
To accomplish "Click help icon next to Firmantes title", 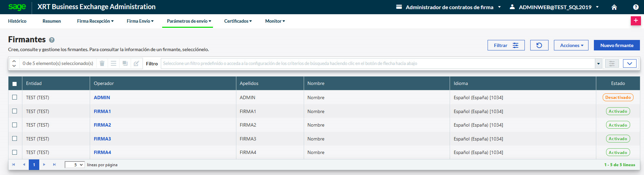I will coord(52,40).
